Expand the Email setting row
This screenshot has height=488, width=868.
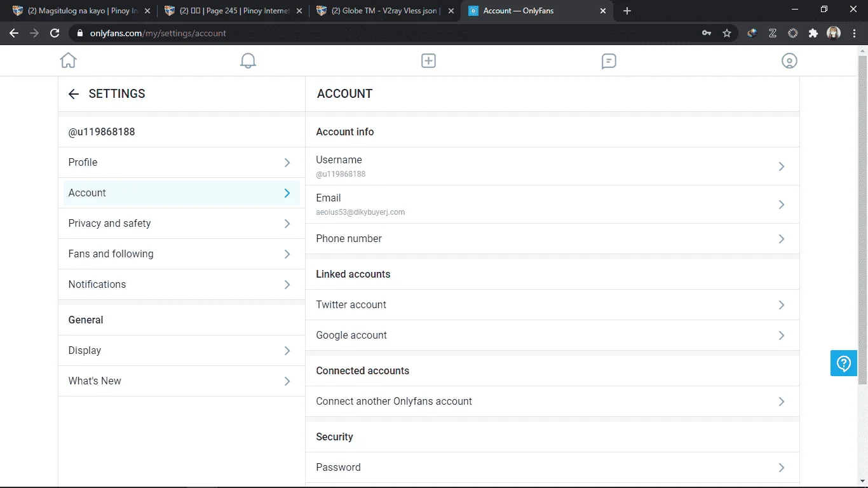[552, 205]
